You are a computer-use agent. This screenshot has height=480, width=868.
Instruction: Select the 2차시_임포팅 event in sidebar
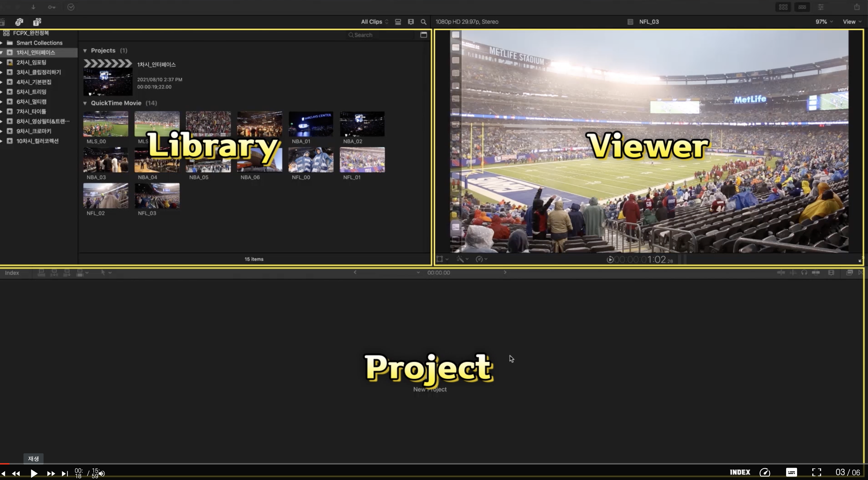[31, 62]
